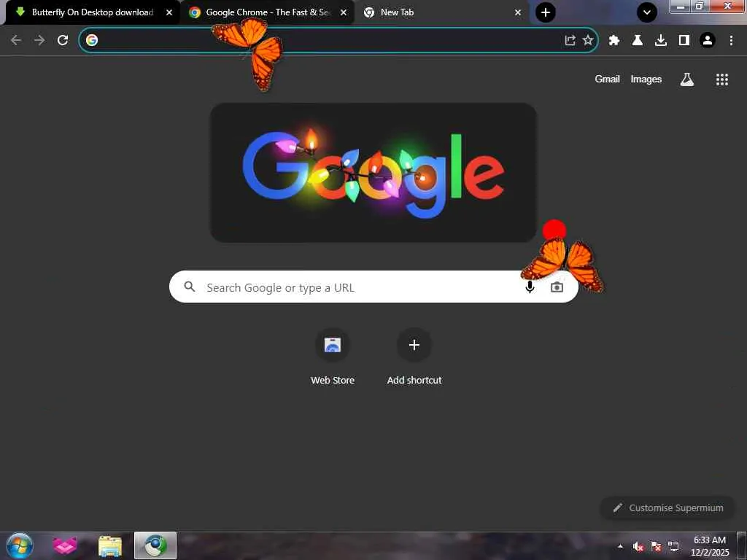
Task: Open Search Labs flask on page
Action: click(686, 79)
